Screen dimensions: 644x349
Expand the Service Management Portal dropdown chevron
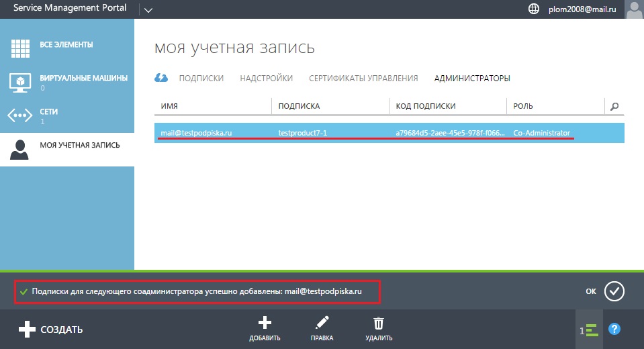(148, 9)
